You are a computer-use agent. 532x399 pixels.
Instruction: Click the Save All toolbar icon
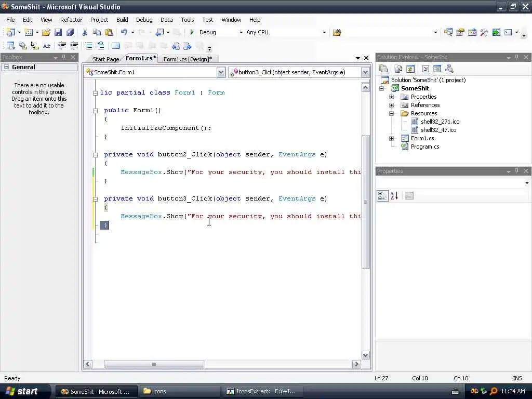(70, 32)
